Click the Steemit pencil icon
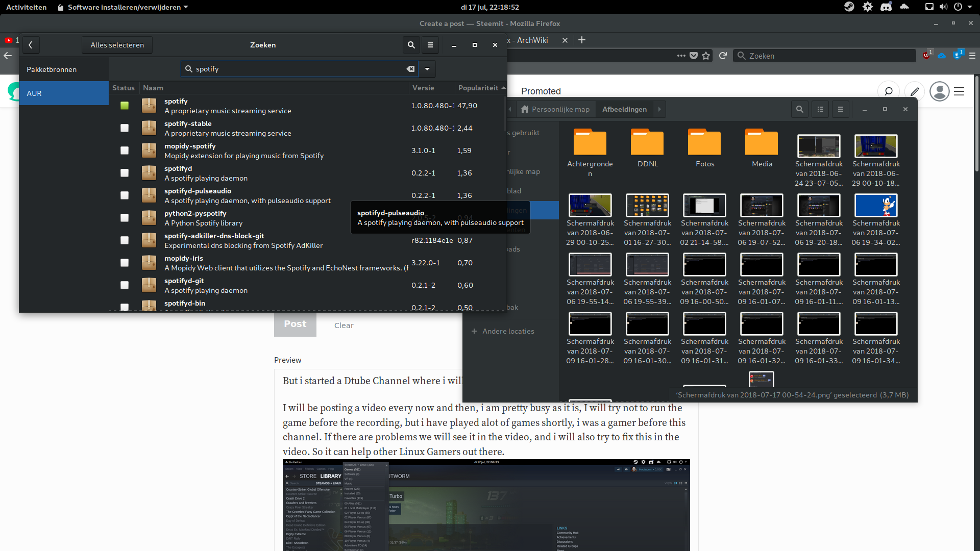Image resolution: width=980 pixels, height=551 pixels. 915,91
